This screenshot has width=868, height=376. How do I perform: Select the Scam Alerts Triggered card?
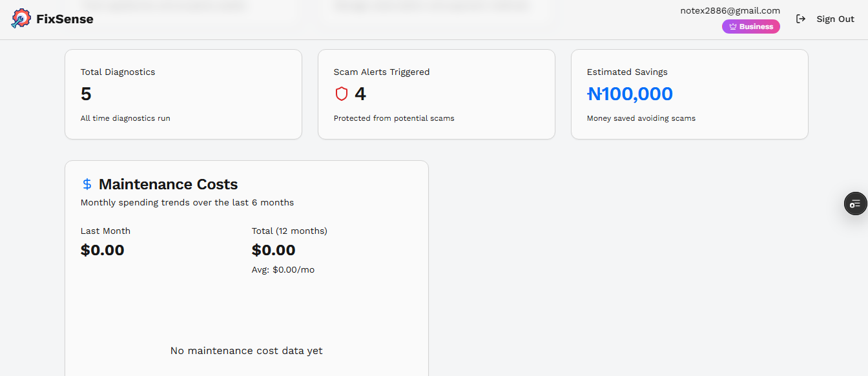(436, 94)
